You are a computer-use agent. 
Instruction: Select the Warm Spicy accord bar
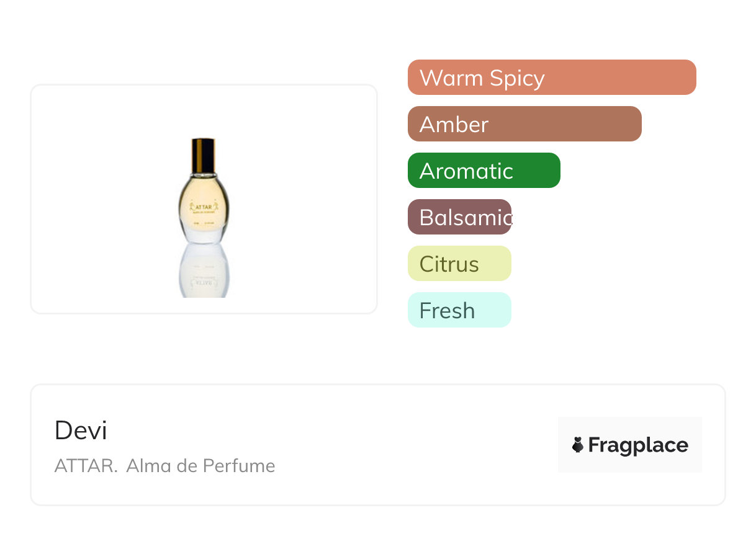pyautogui.click(x=551, y=78)
